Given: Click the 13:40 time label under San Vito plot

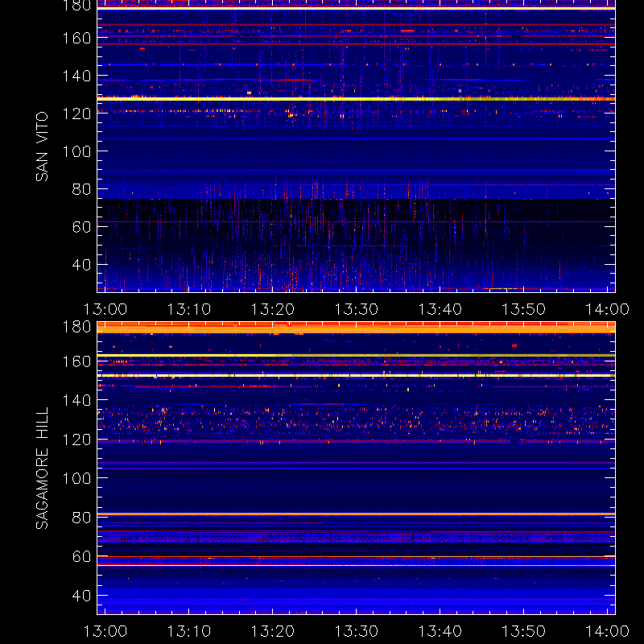Looking at the screenshot, I should (x=440, y=309).
